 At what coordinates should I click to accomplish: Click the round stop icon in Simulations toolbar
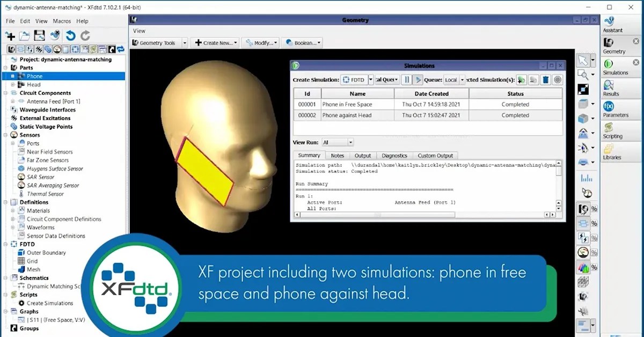click(x=558, y=79)
